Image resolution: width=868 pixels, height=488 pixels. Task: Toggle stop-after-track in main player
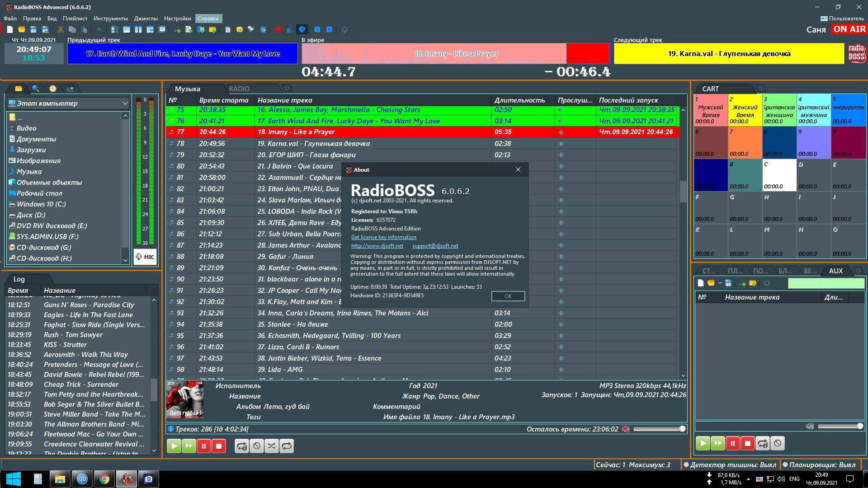[x=257, y=446]
